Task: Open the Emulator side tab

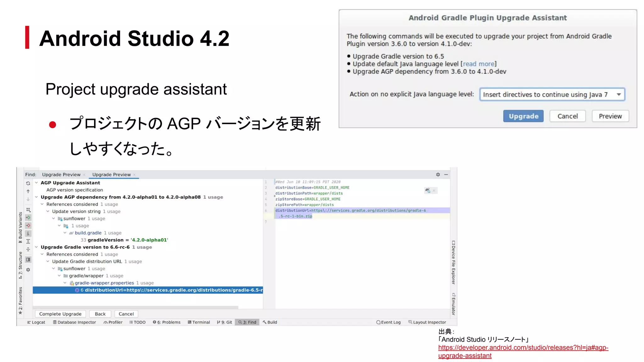Action: [453, 304]
